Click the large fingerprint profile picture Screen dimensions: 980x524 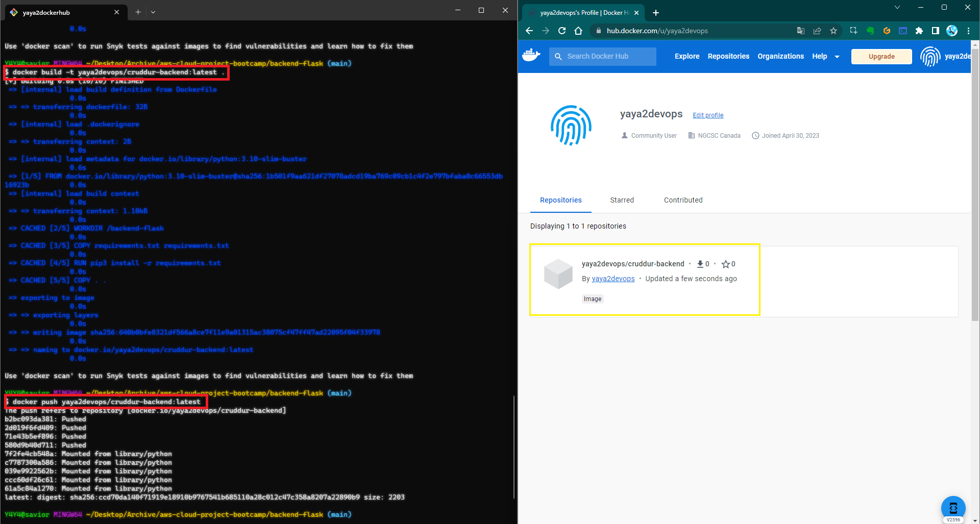click(571, 126)
